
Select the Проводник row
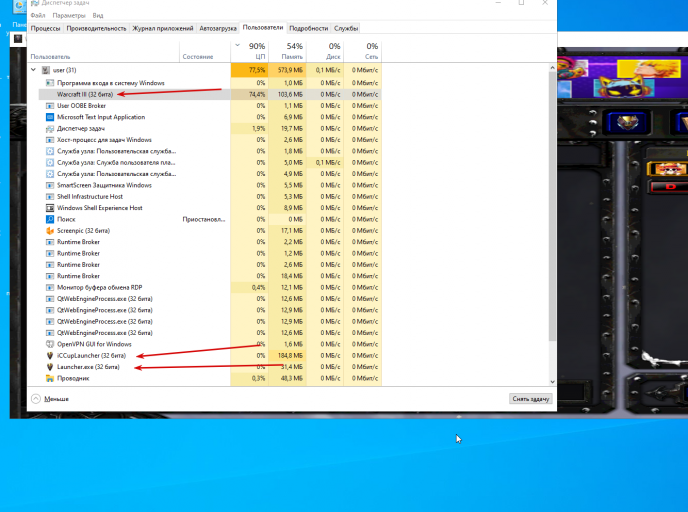(x=210, y=378)
